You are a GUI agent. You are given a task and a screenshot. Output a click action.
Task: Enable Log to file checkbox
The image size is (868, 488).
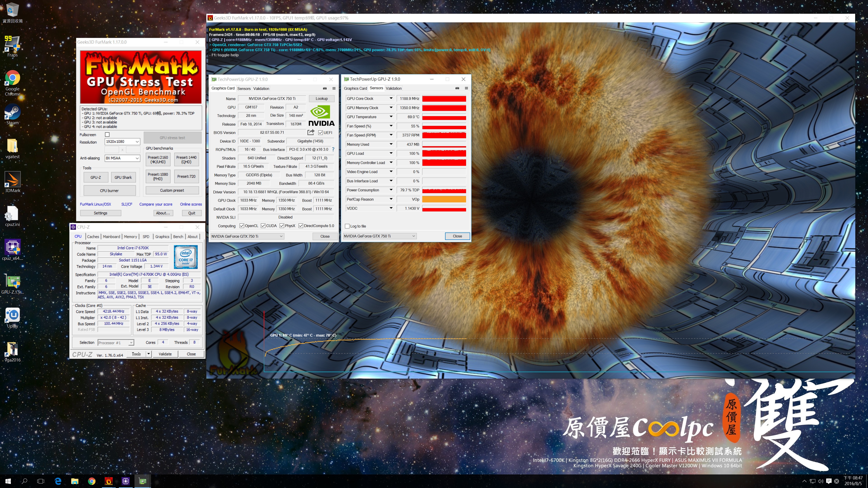click(347, 226)
